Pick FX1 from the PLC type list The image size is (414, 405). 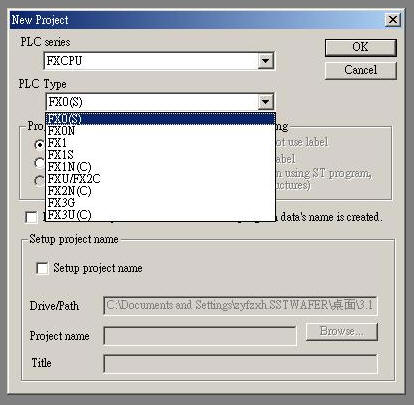coord(160,143)
